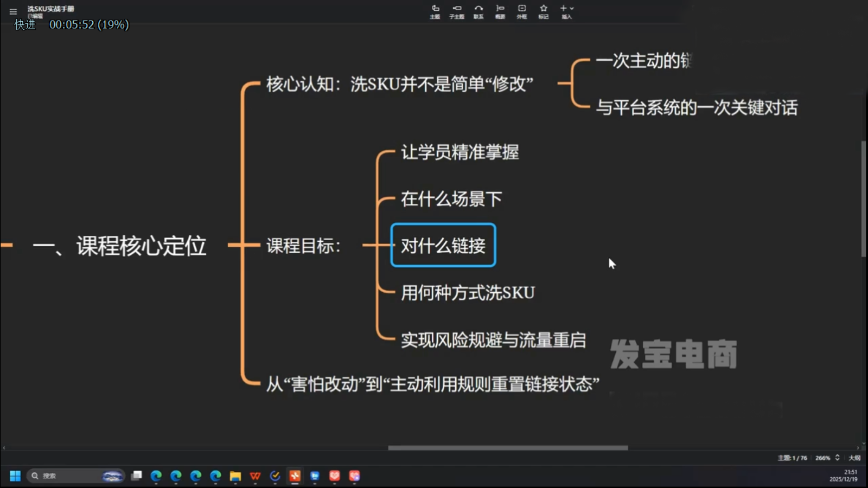Open the 标记 (Marker) star icon

544,11
